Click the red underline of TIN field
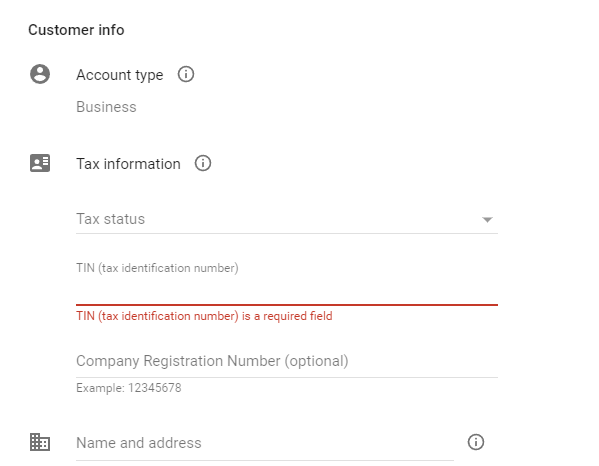Viewport: 599px width, 466px height. pos(287,305)
